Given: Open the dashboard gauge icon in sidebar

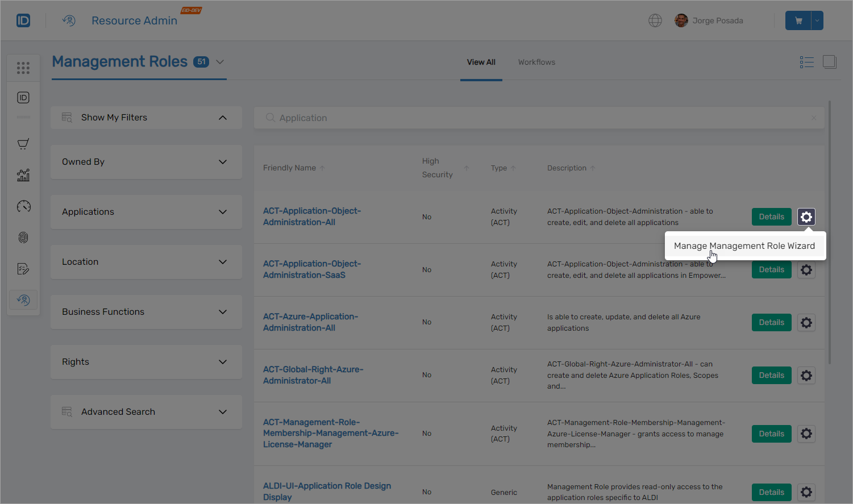Looking at the screenshot, I should click(x=23, y=206).
